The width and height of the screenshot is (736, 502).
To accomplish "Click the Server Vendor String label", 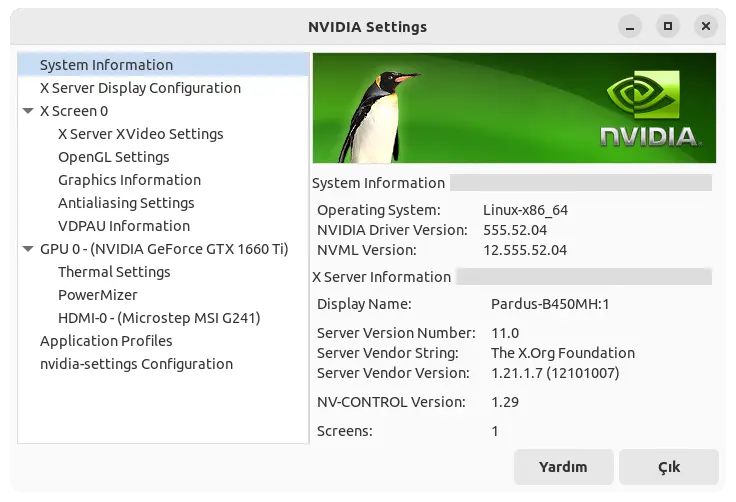I will click(388, 353).
